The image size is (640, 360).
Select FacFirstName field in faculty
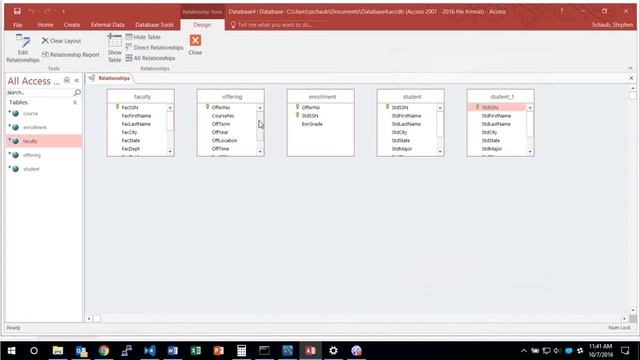click(x=136, y=116)
